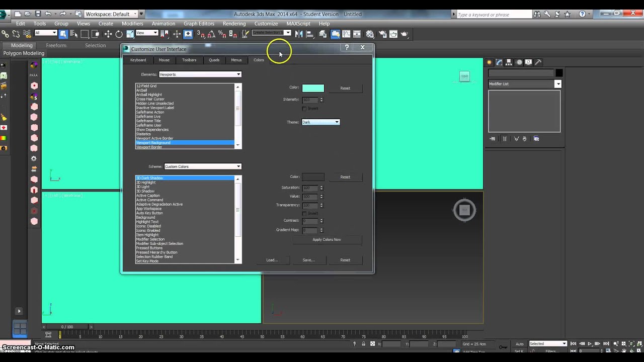Expand the Modifier List dropdown

(524, 84)
